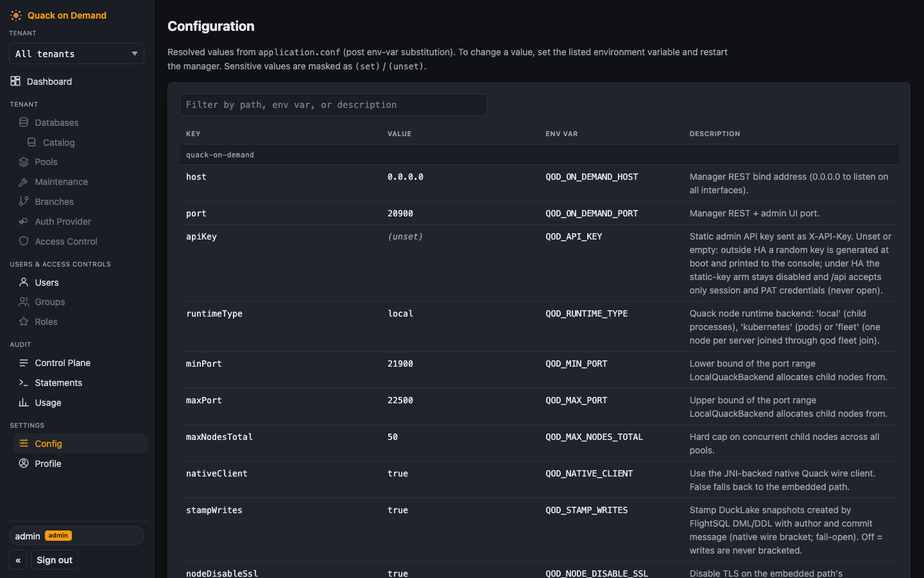Image resolution: width=924 pixels, height=578 pixels.
Task: Click the Auth Provider key icon
Action: (x=24, y=222)
